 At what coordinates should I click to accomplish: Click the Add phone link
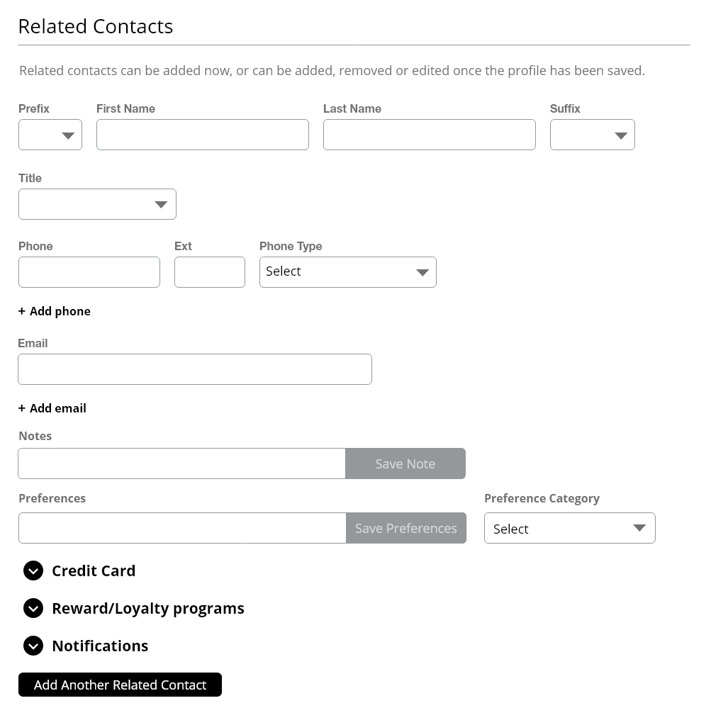tap(60, 311)
